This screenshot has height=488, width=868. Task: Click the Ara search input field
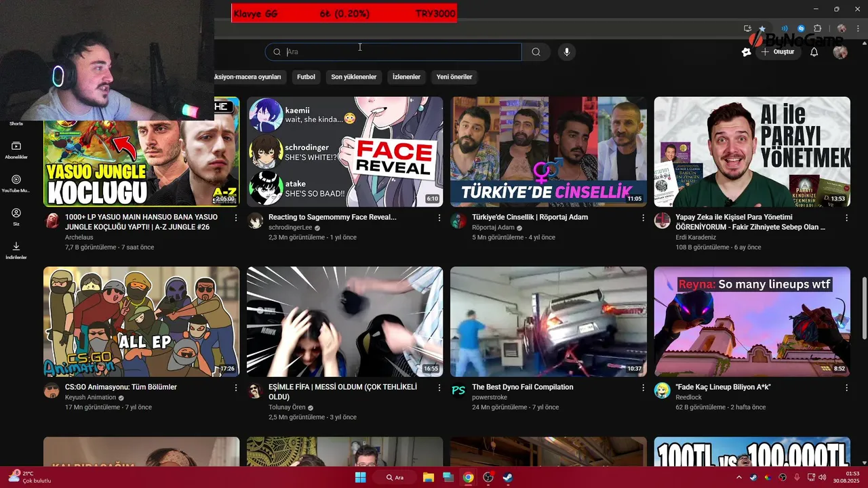tap(393, 52)
